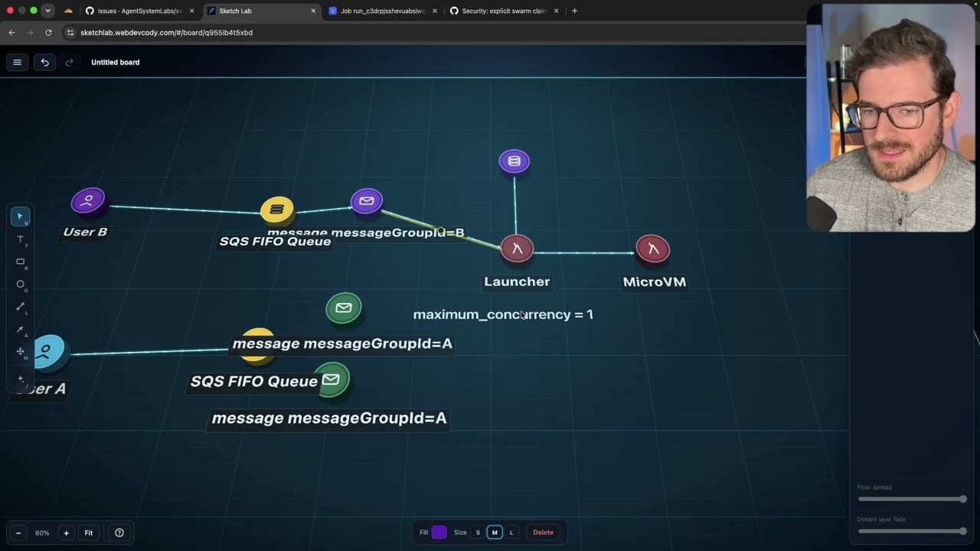
Task: Zoom in with the plus button
Action: 66,533
